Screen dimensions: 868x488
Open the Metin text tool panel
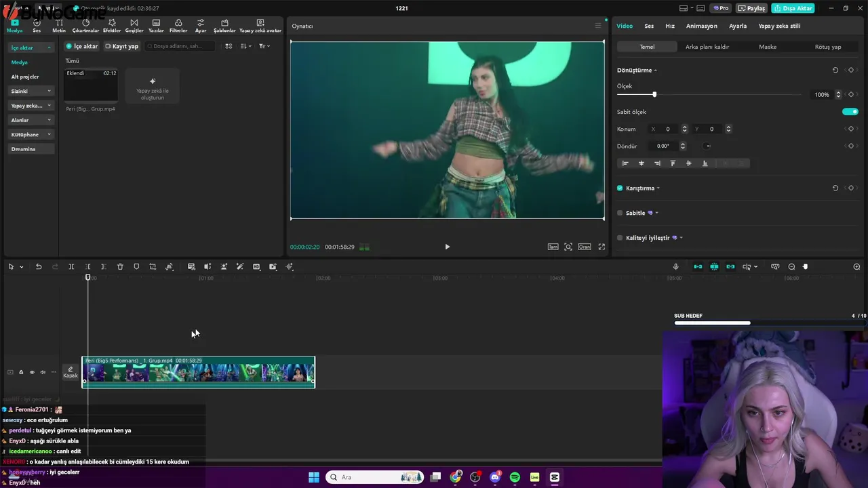tap(59, 26)
